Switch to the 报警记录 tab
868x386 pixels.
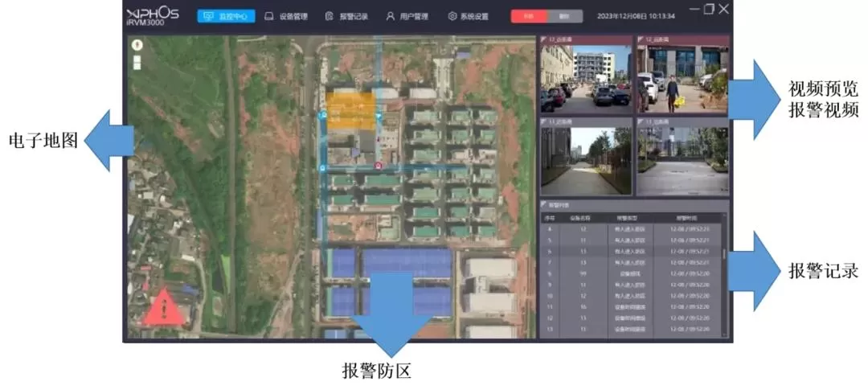coord(353,16)
